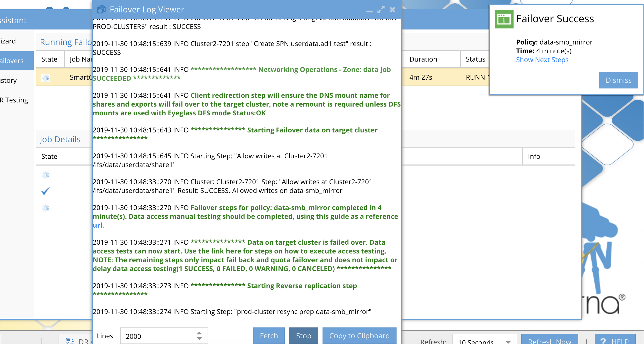The image size is (644, 344).
Task: Minimize the Failover Log Viewer window
Action: coord(369,11)
